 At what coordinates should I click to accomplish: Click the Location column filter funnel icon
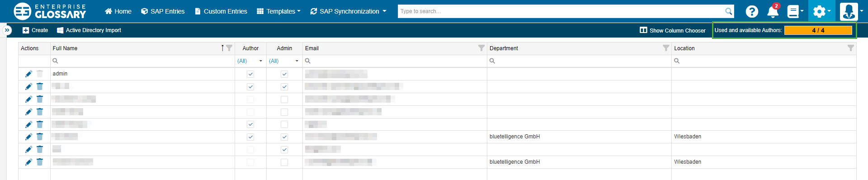tap(851, 48)
